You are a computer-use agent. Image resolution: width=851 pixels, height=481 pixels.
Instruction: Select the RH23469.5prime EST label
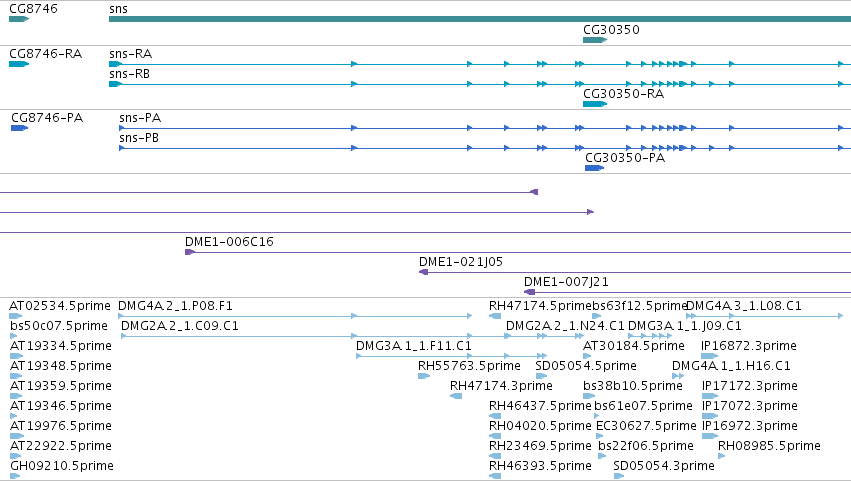click(540, 446)
